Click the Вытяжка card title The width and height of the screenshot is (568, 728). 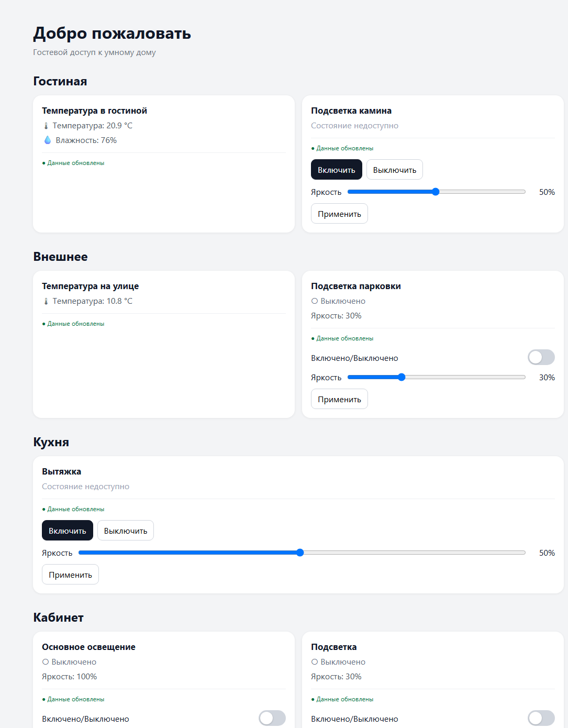pyautogui.click(x=62, y=471)
